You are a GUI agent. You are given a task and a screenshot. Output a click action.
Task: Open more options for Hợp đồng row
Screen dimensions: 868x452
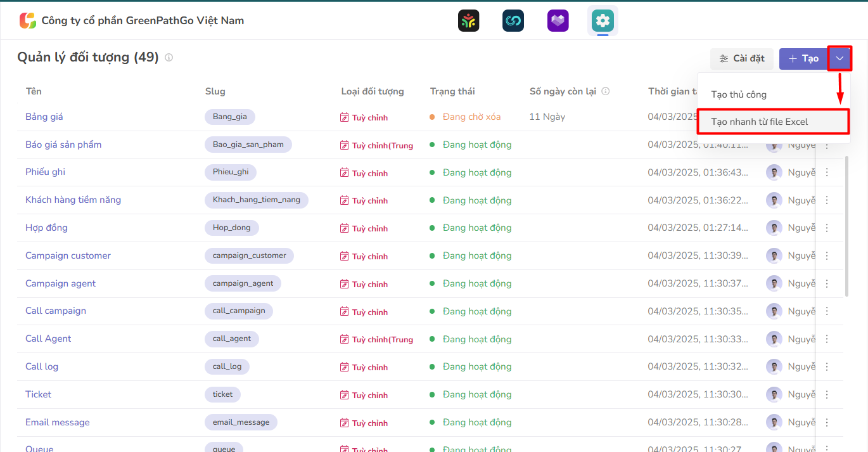[x=827, y=228]
